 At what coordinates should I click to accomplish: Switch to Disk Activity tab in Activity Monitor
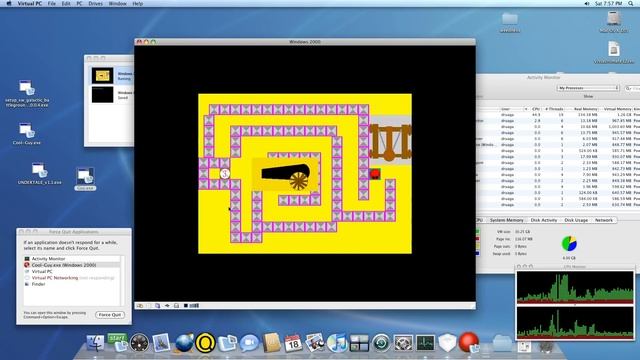pyautogui.click(x=544, y=220)
